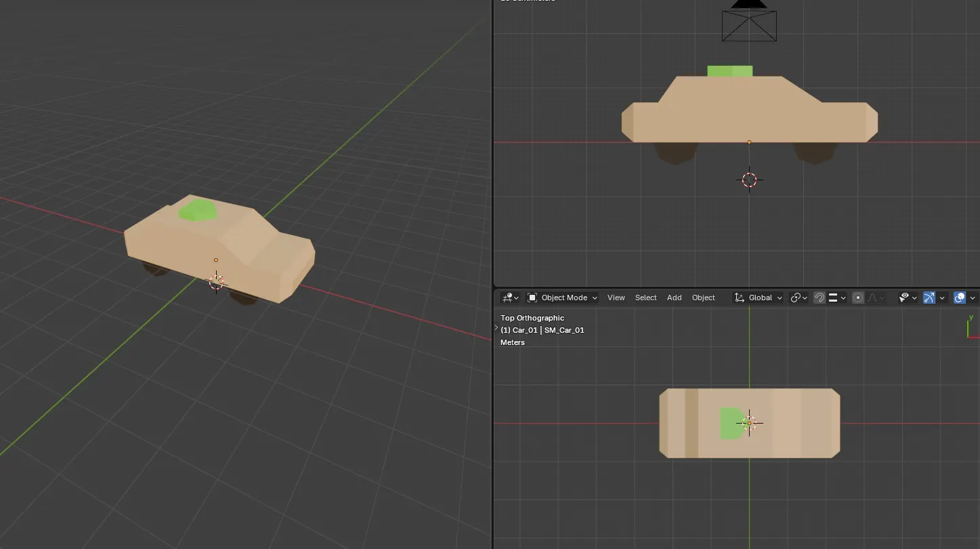Expand the gizmo options arrow
Screen dimensions: 980x549
tap(942, 298)
